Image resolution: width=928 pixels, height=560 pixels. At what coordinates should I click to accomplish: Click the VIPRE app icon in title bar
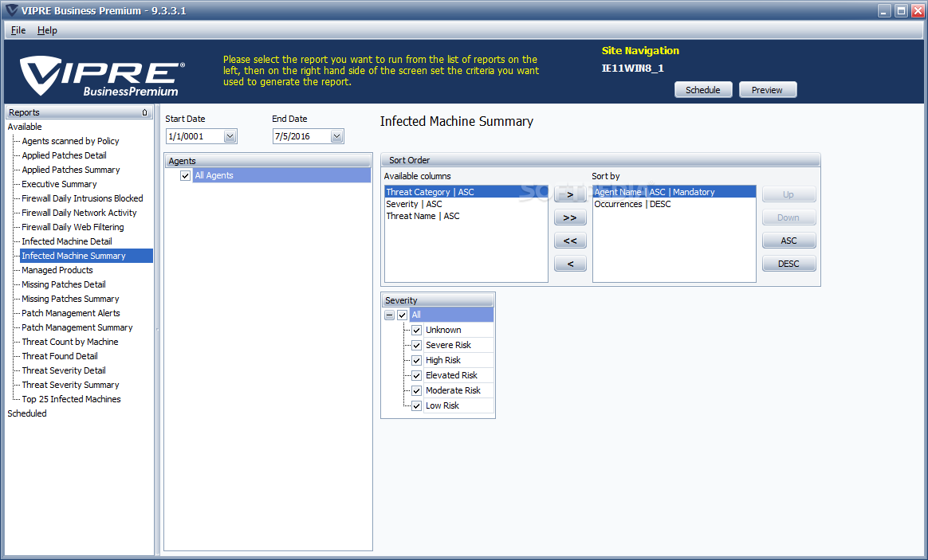coord(11,10)
